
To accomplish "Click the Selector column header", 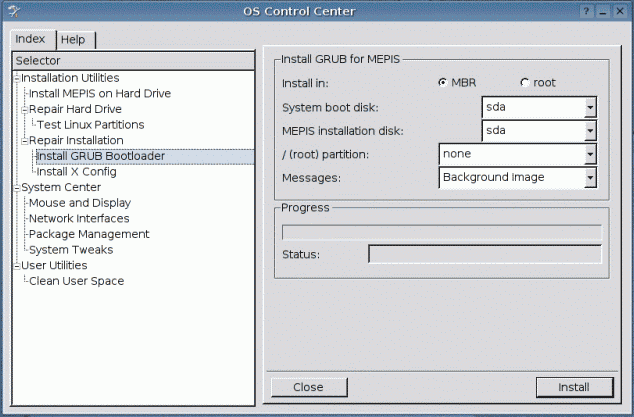I will point(133,61).
